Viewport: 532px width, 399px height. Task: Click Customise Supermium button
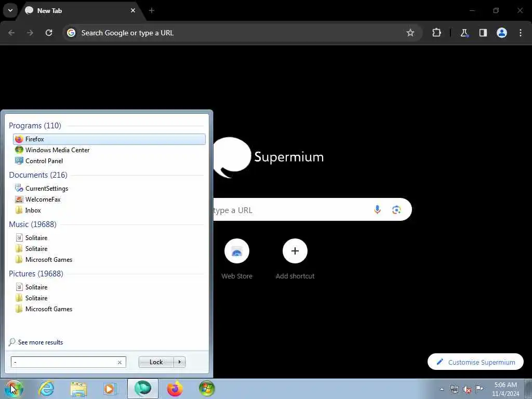coord(475,362)
